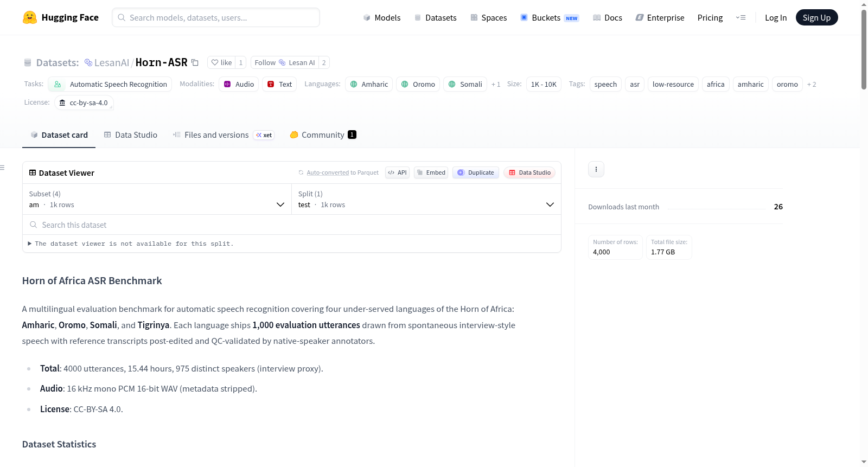Select the Audio modality tag
Screen dimensions: 868x467
pyautogui.click(x=239, y=84)
